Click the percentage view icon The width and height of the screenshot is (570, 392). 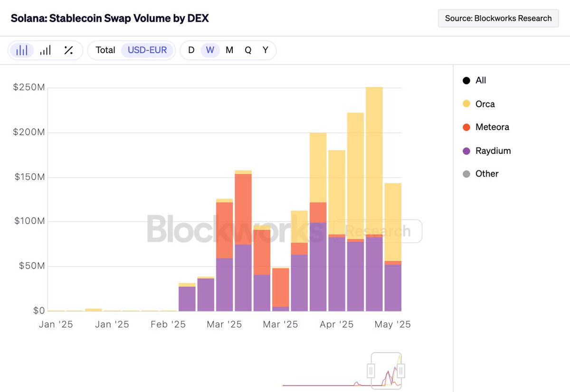68,50
